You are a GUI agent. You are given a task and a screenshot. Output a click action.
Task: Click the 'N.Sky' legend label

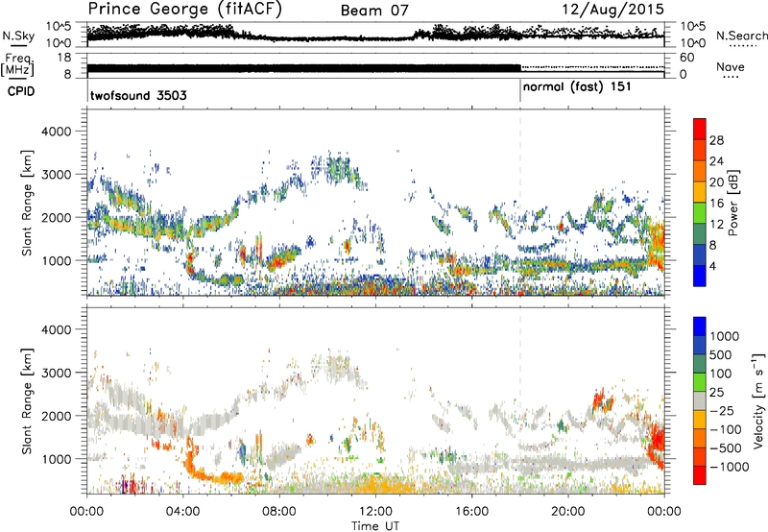(18, 36)
